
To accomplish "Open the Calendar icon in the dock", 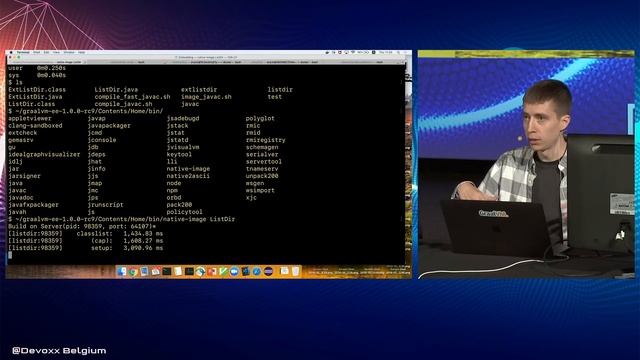I will [156, 271].
